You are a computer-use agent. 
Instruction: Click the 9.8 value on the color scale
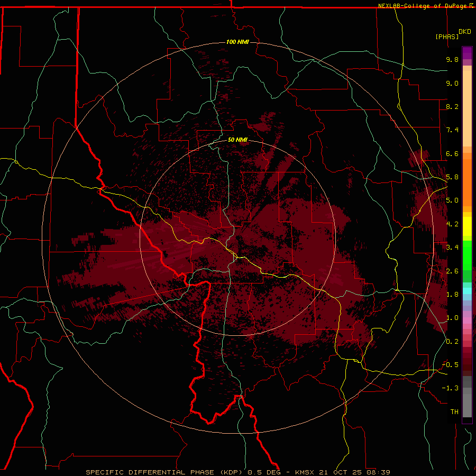click(452, 59)
